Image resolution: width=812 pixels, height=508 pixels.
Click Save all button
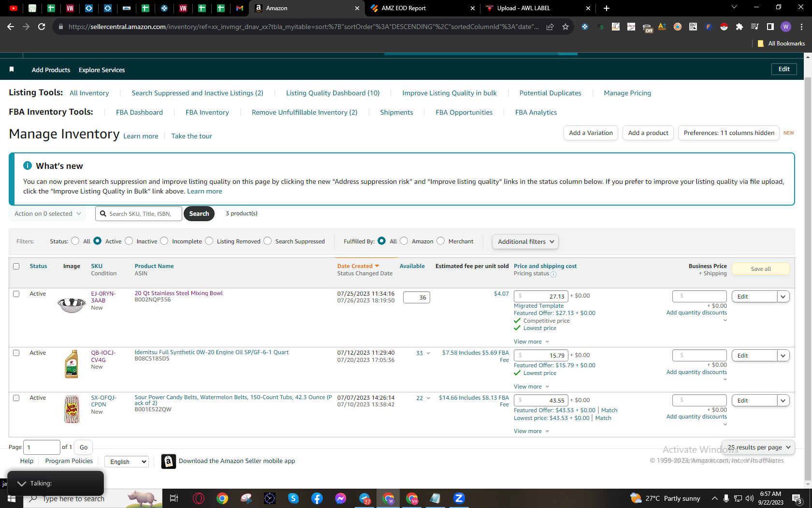click(x=761, y=269)
